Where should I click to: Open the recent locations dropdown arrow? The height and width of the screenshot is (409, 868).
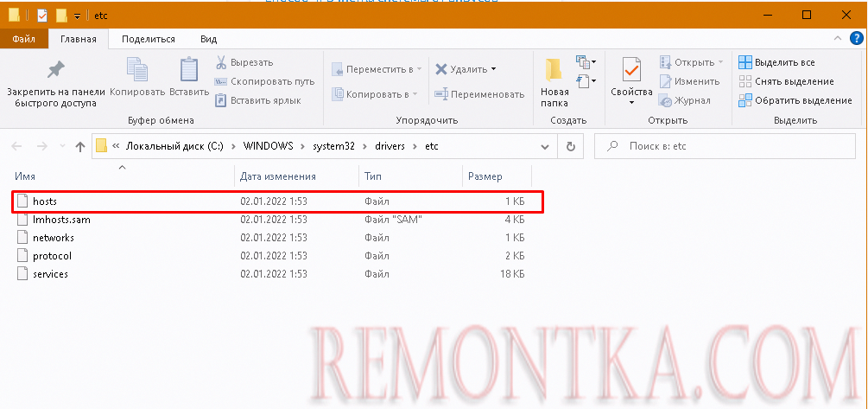(63, 146)
